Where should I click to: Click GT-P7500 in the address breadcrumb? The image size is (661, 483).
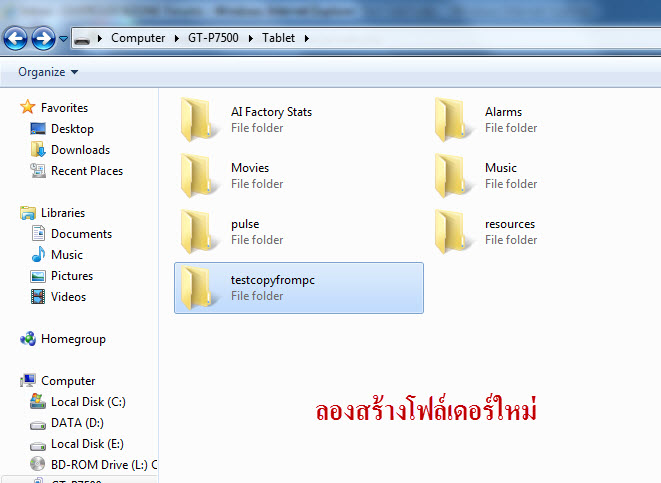(x=211, y=38)
